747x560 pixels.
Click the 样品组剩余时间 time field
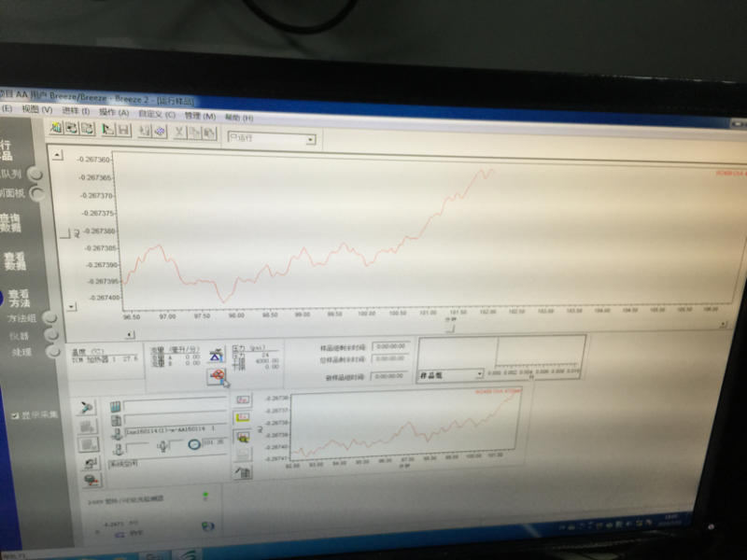point(390,346)
